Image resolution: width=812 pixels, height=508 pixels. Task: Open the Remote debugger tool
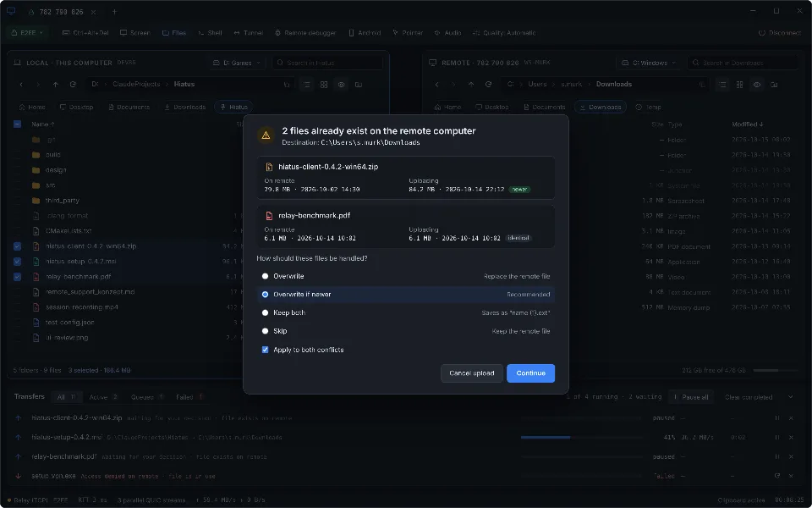(305, 33)
